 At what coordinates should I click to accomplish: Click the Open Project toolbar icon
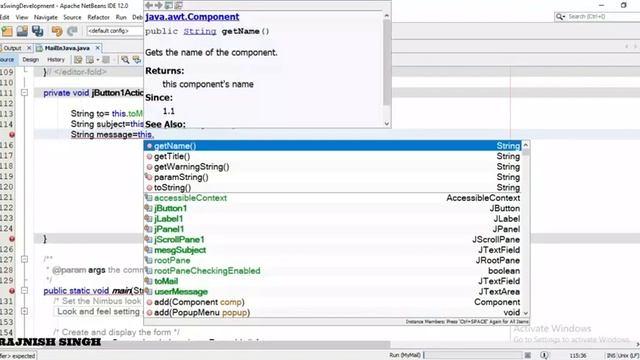point(22,31)
